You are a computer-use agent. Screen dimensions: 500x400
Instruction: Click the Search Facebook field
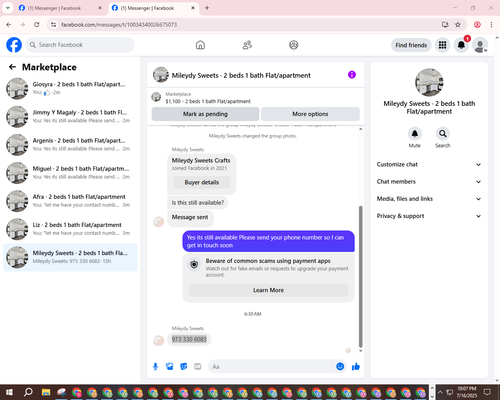(80, 45)
